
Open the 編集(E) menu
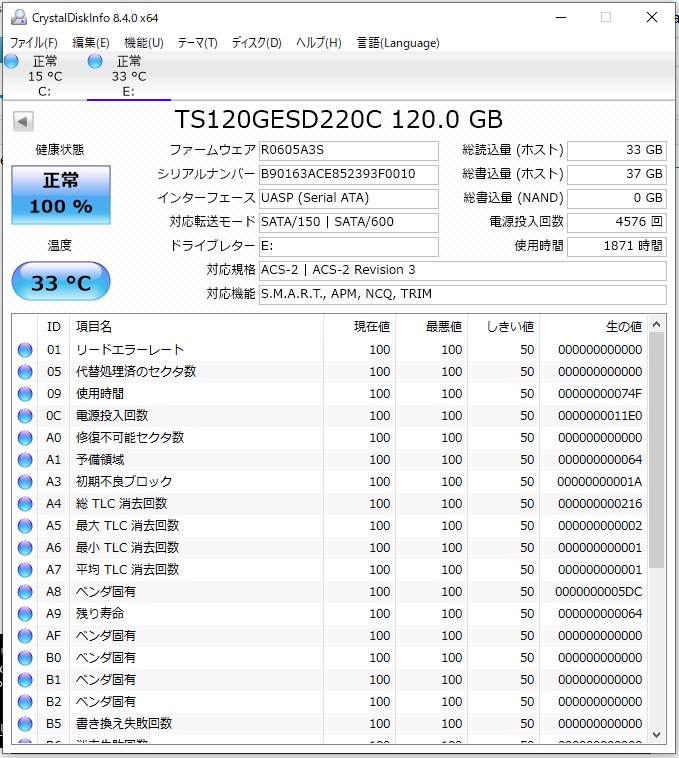point(91,43)
